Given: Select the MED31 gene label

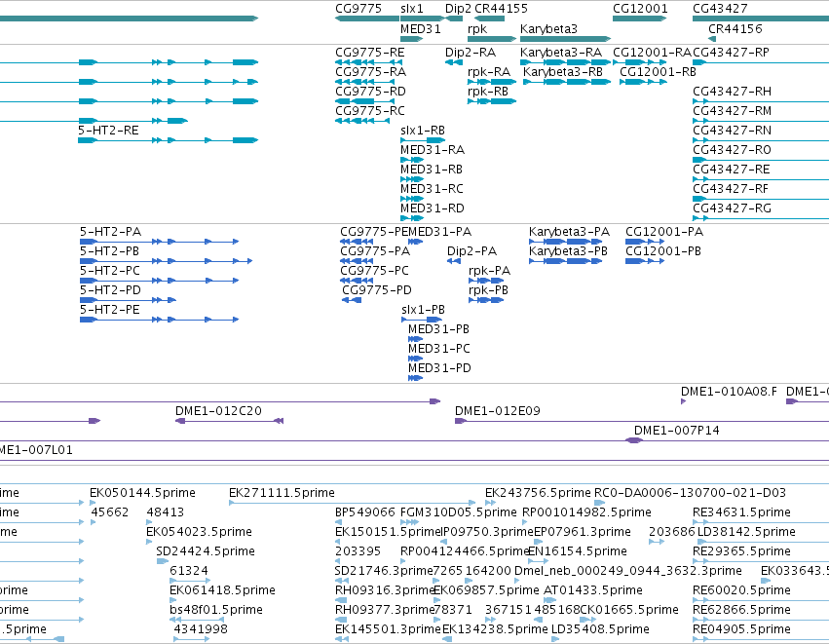Looking at the screenshot, I should (420, 28).
